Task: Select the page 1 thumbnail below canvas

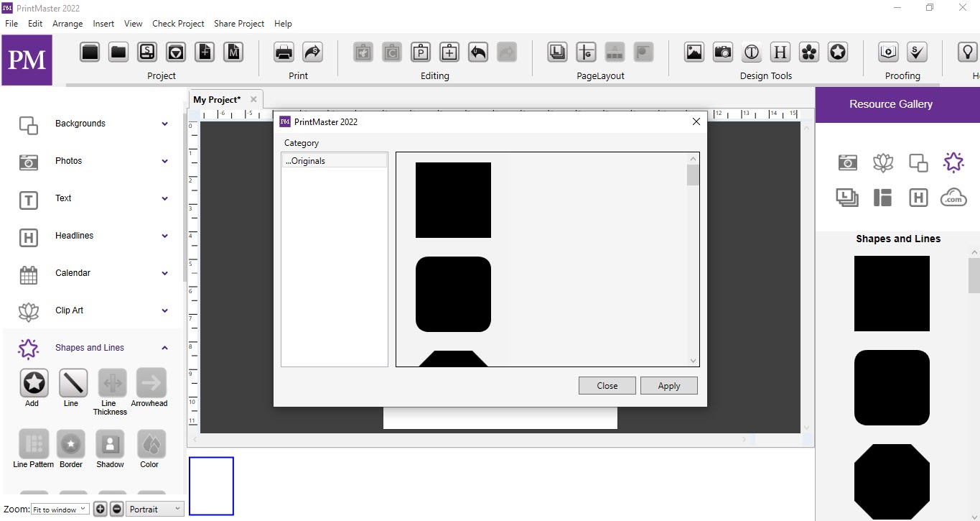Action: coord(211,486)
